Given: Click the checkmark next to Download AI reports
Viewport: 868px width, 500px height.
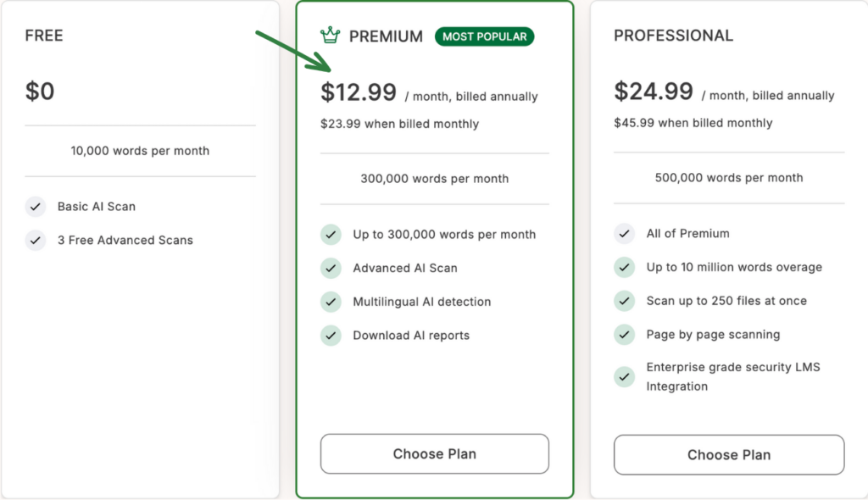Looking at the screenshot, I should [331, 336].
